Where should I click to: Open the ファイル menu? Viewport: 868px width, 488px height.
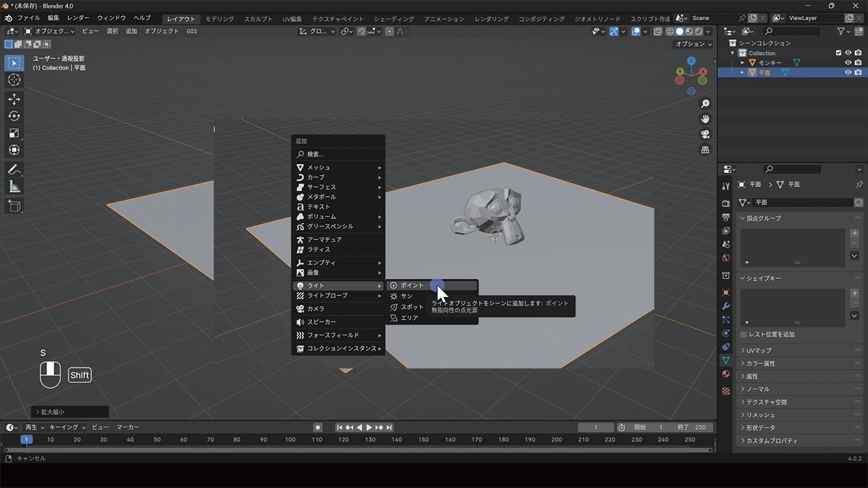[x=29, y=18]
